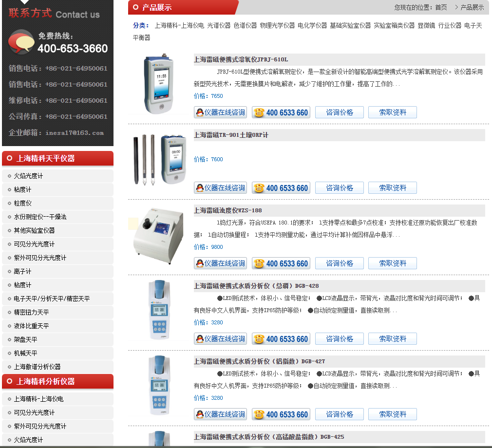Click 索取资料 for TR-901土壤ORP计
Image resolution: width=492 pixels, height=448 pixels.
pos(393,188)
